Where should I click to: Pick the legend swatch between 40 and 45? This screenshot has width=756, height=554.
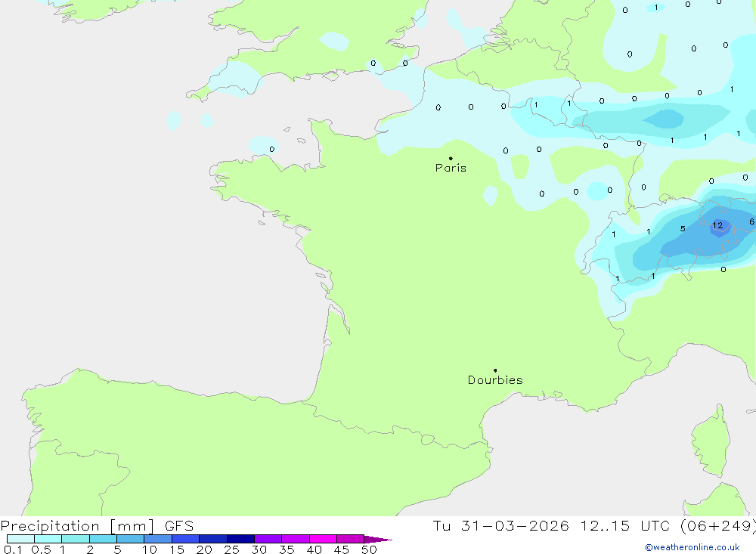(x=323, y=539)
